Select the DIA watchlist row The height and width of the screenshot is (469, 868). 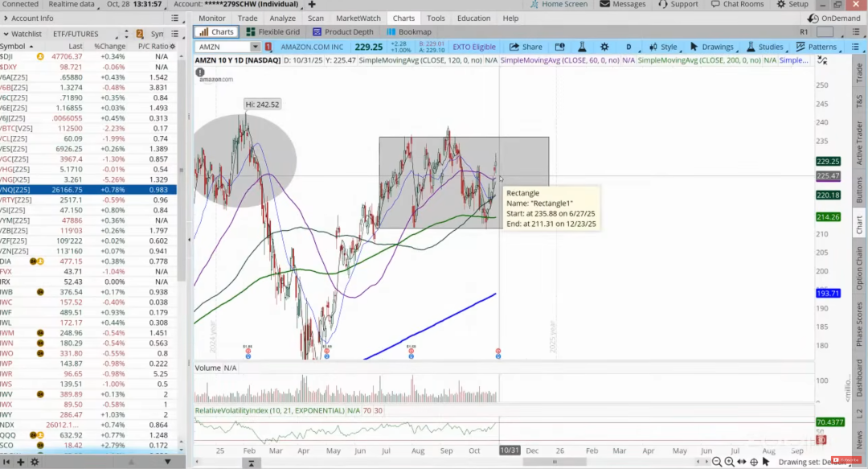pyautogui.click(x=88, y=261)
